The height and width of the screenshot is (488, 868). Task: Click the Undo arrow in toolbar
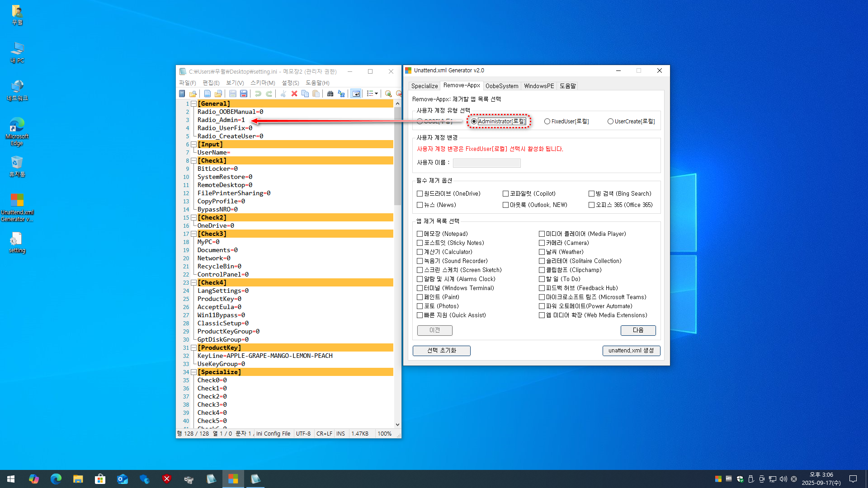coord(258,94)
